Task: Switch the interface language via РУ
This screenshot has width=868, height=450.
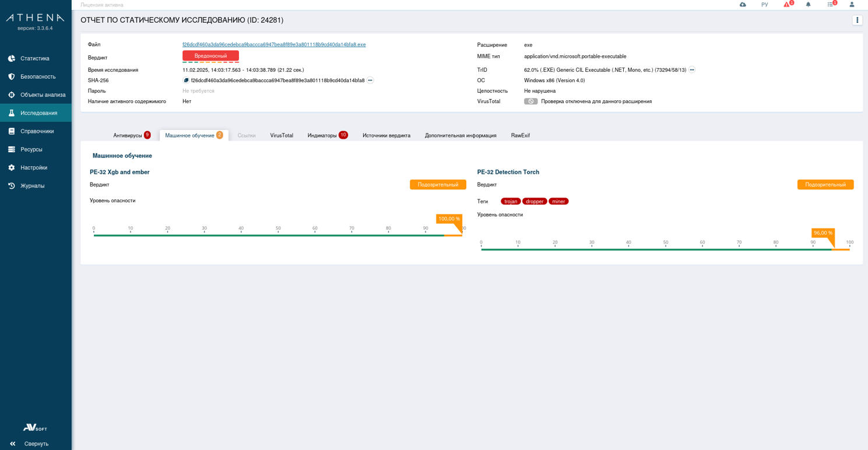Action: (764, 5)
